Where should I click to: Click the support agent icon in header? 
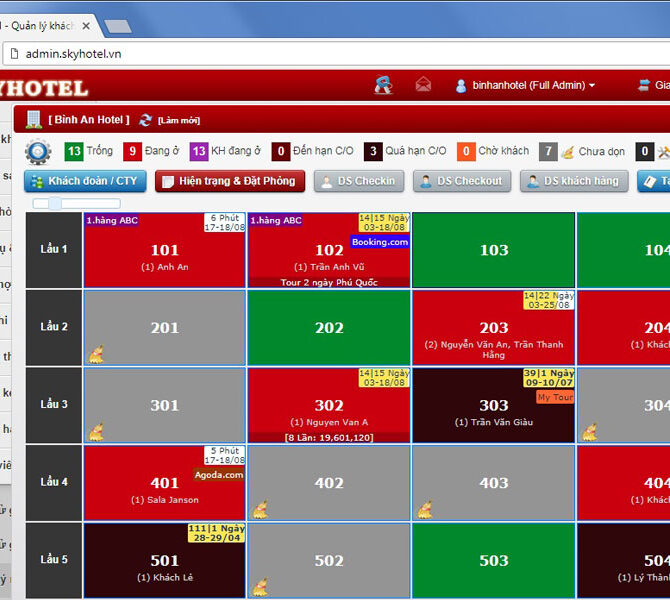tap(384, 85)
